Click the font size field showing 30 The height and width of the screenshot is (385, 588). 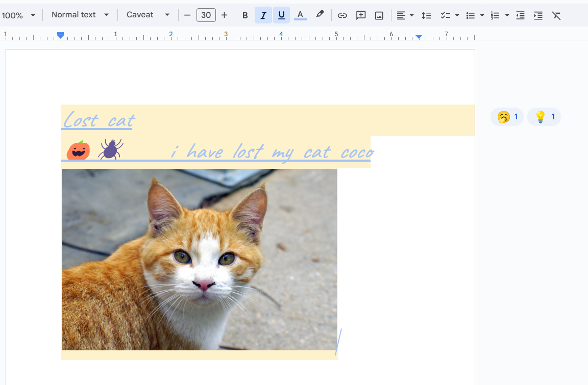click(206, 15)
